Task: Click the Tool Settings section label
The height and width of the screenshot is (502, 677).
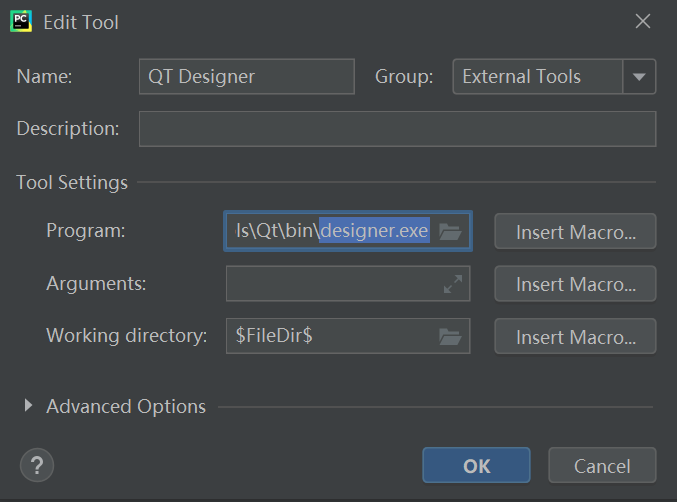Action: pyautogui.click(x=72, y=182)
